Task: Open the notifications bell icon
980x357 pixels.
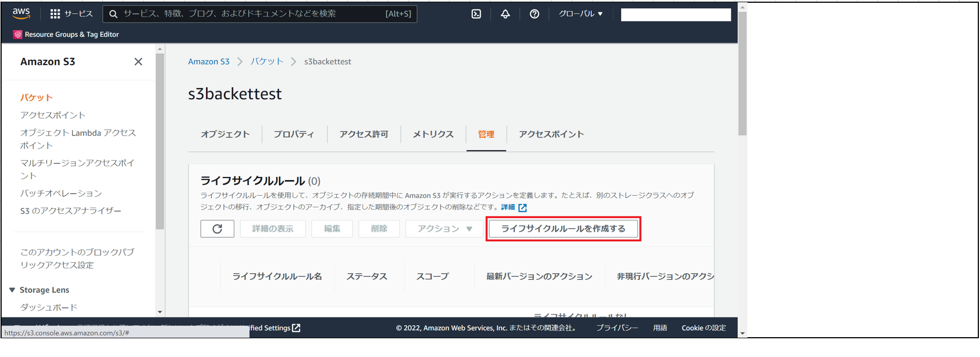Action: tap(505, 14)
